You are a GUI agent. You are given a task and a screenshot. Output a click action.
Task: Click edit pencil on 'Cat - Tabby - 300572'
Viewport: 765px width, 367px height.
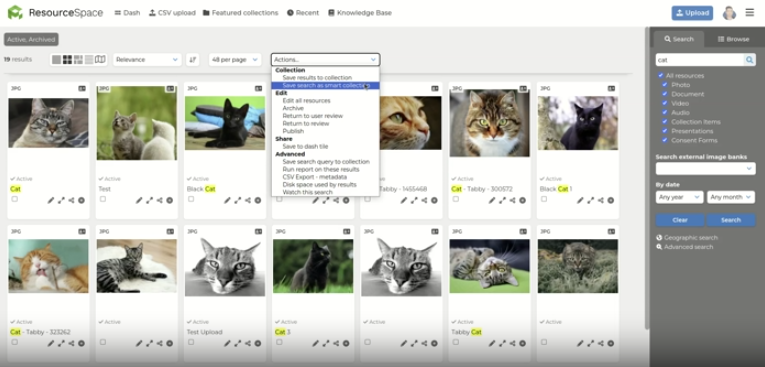(x=492, y=200)
